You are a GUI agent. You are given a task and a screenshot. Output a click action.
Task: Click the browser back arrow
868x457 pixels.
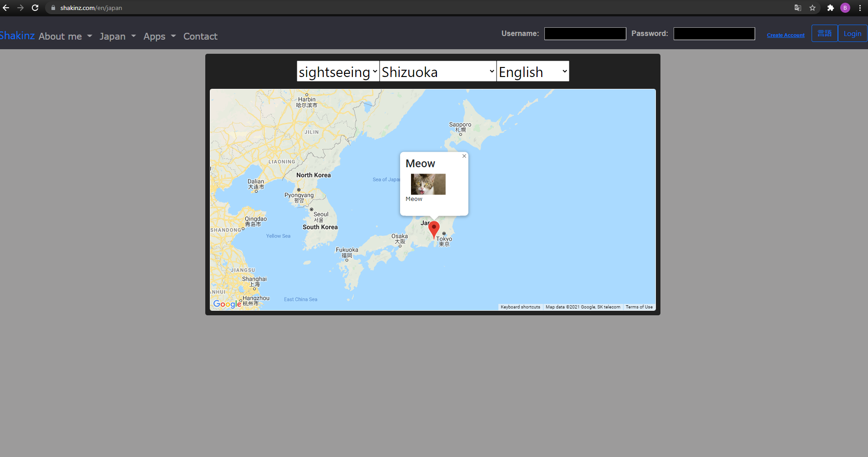click(6, 8)
